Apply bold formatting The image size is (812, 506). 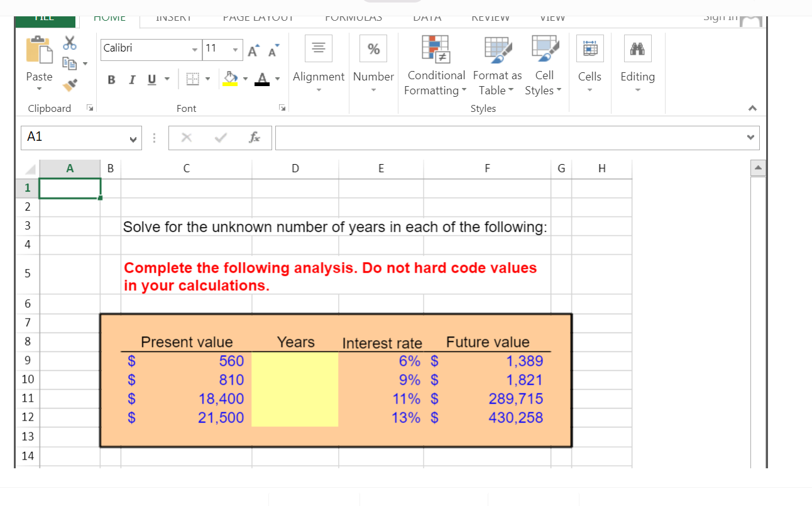tap(111, 80)
